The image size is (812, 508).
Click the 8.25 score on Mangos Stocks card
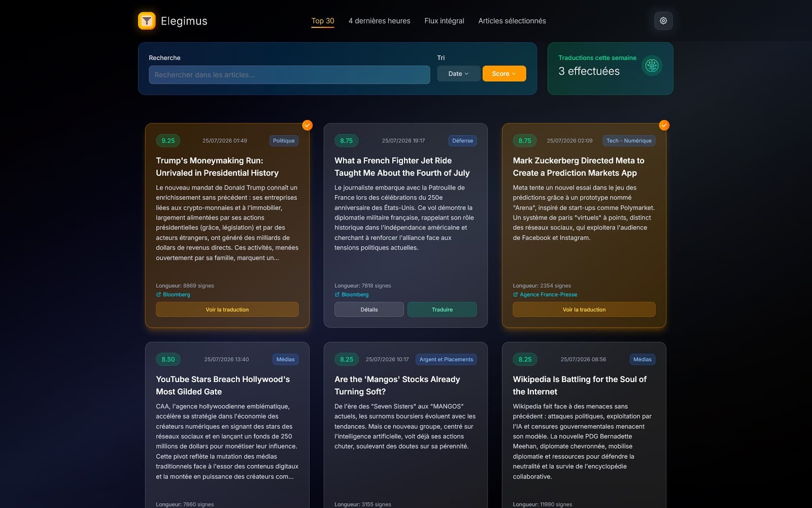[x=347, y=359]
